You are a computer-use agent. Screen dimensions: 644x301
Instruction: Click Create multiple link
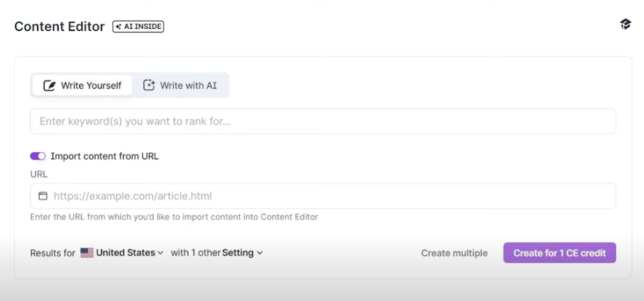coord(454,253)
